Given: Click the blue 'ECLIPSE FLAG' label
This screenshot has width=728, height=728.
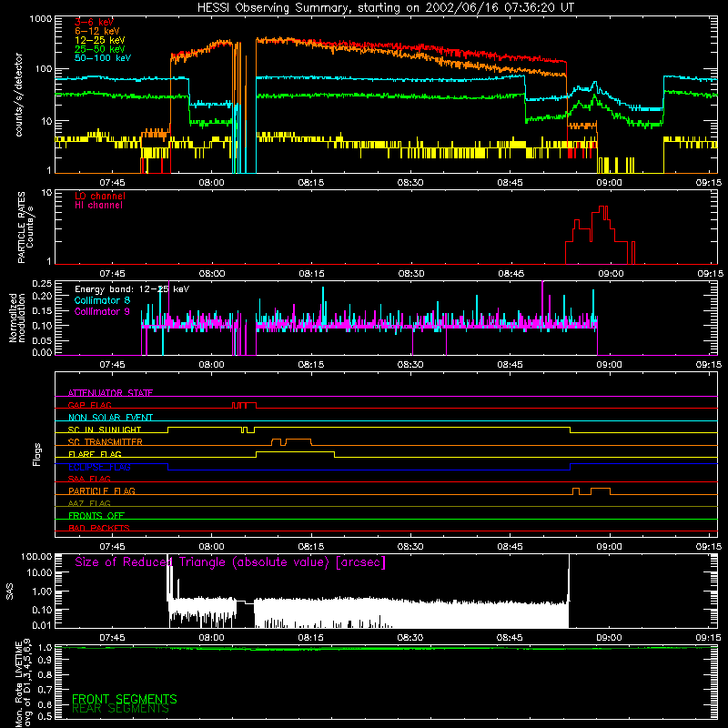Looking at the screenshot, I should pos(99,467).
